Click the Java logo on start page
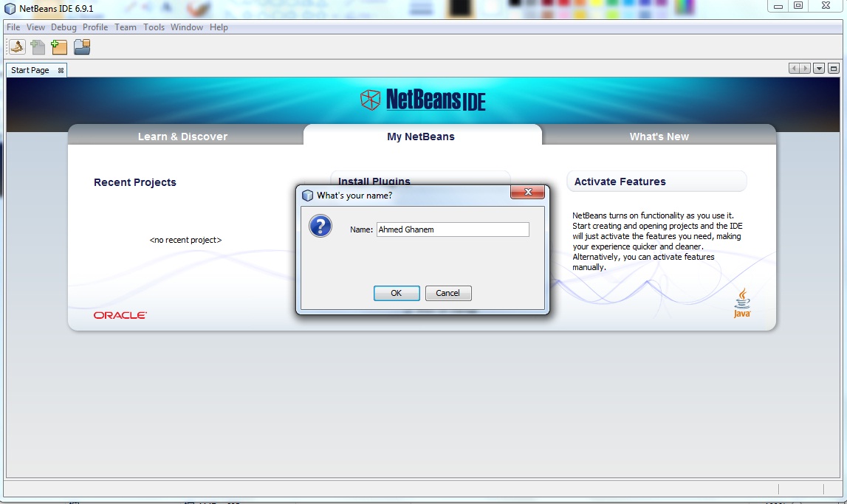847x504 pixels. point(742,303)
